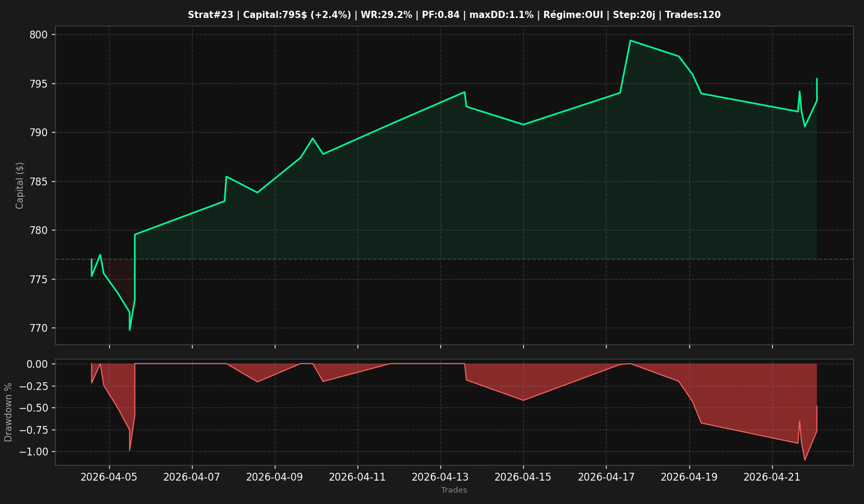This screenshot has height=504, width=864.
Task: Click the 2026-04-21 date label
Action: pos(772,477)
